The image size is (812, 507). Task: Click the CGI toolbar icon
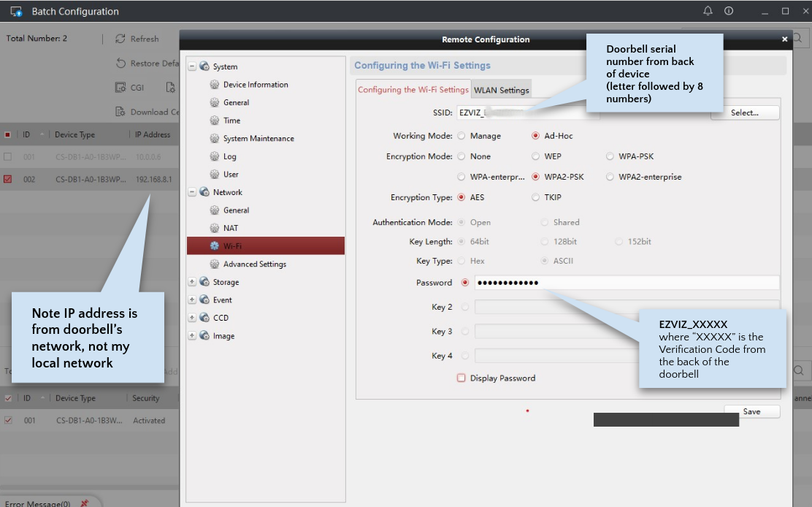tap(120, 88)
